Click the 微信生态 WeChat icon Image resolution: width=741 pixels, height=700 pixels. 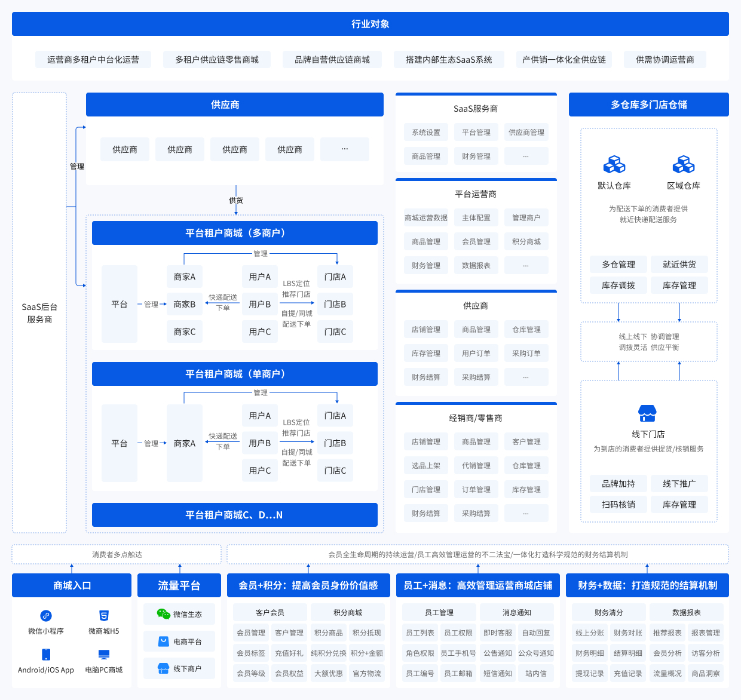click(163, 614)
